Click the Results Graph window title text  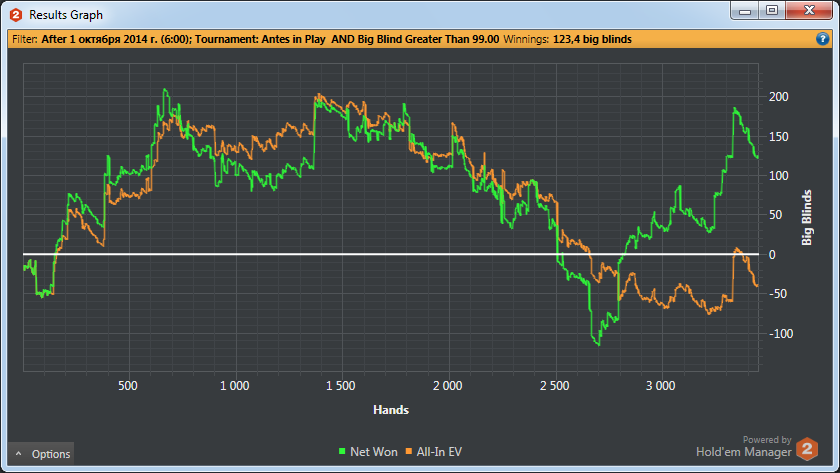pyautogui.click(x=65, y=16)
